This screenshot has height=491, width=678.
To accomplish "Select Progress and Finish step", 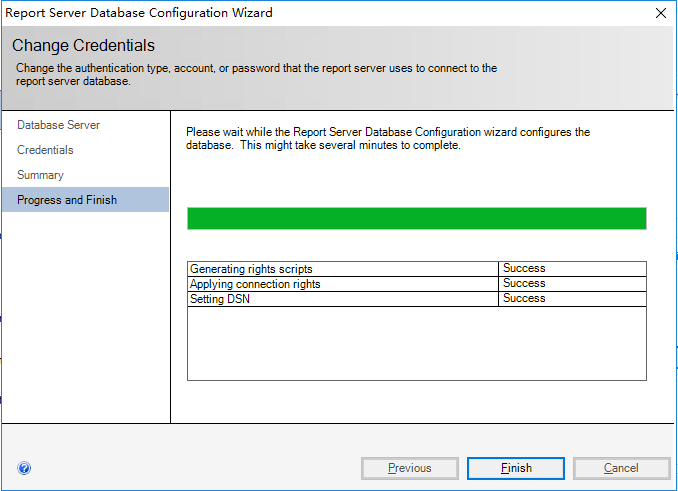I will (x=85, y=200).
